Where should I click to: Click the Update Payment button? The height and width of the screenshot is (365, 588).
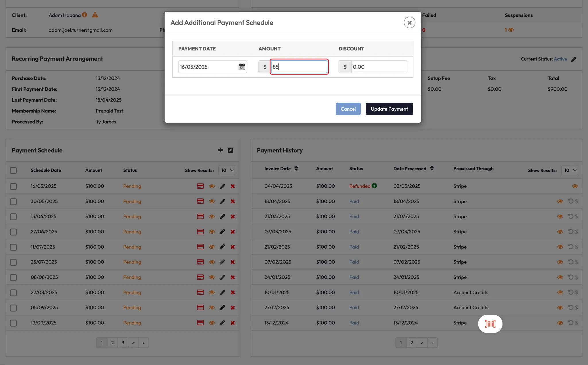point(389,109)
